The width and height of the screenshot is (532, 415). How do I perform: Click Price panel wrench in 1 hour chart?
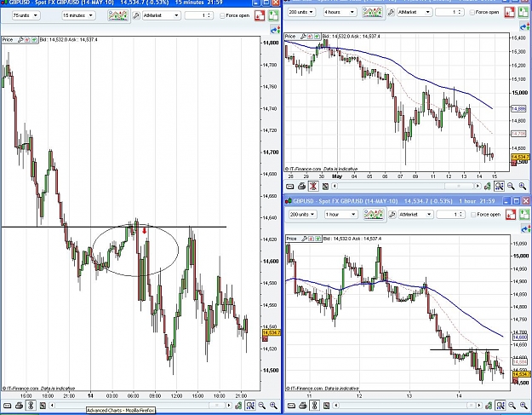pyautogui.click(x=305, y=239)
